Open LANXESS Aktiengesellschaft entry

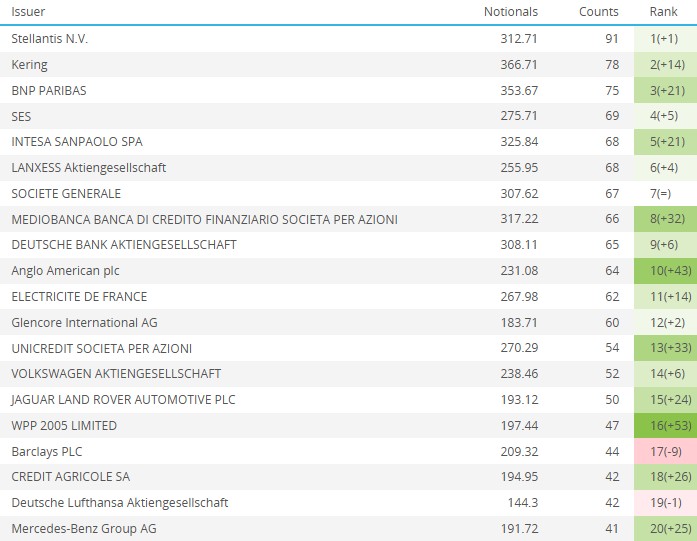[88, 168]
